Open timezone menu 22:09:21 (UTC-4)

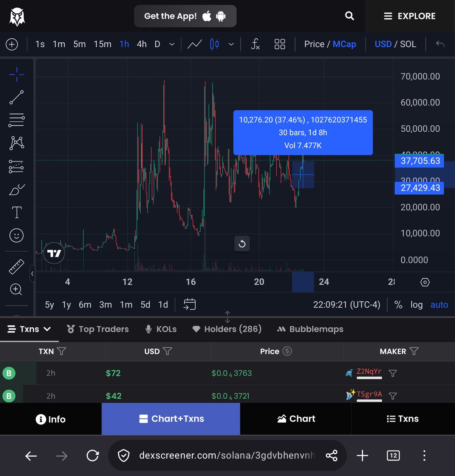346,305
